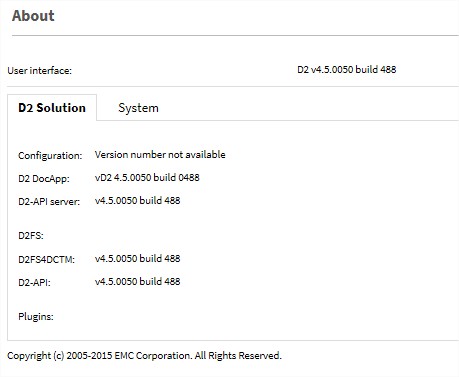Click the User interface label
Screen dimensions: 459x377
(x=39, y=71)
